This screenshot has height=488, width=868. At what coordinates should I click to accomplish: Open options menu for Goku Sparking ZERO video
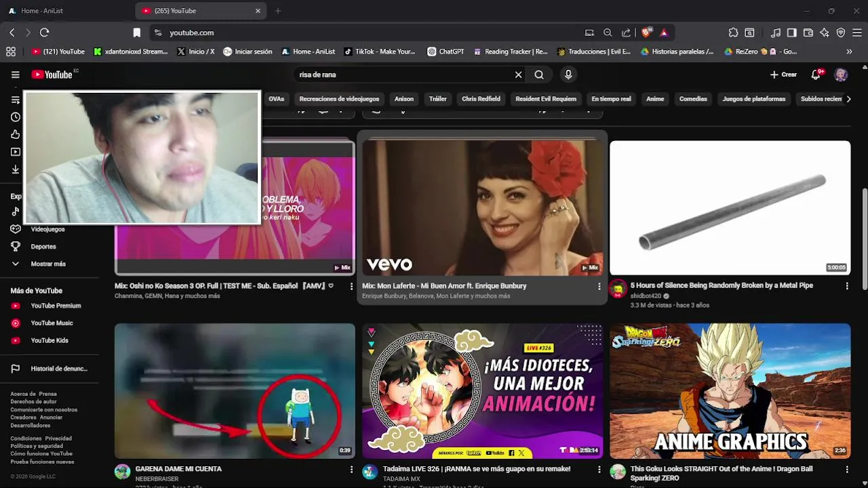click(x=847, y=470)
